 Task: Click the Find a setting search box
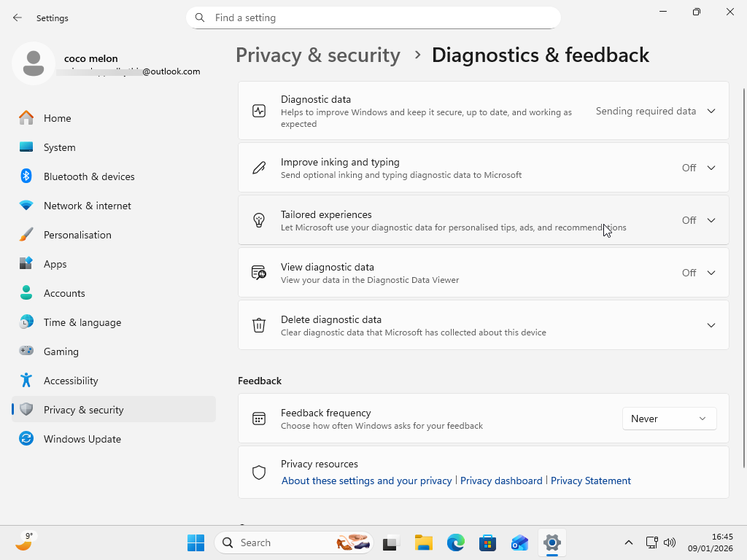pos(373,17)
